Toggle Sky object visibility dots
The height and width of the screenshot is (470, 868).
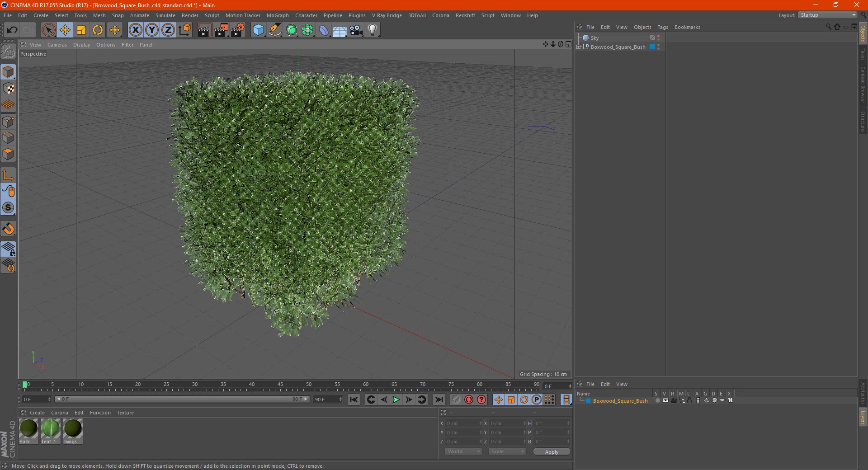pos(659,38)
